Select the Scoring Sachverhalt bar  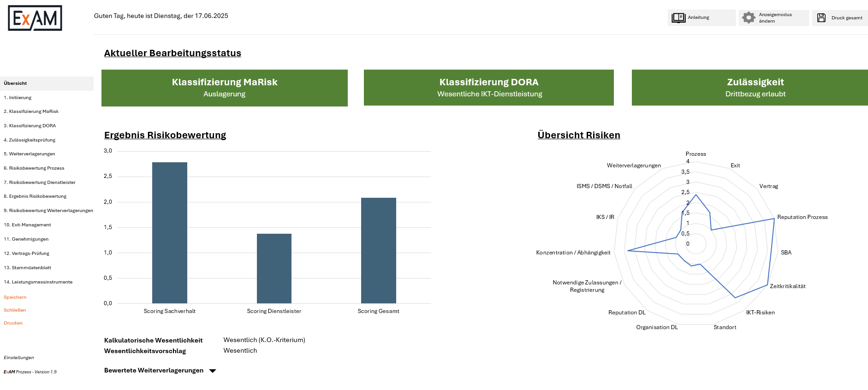(x=170, y=233)
